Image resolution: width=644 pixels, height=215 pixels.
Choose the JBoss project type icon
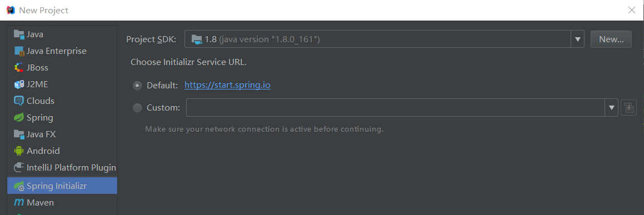[19, 68]
